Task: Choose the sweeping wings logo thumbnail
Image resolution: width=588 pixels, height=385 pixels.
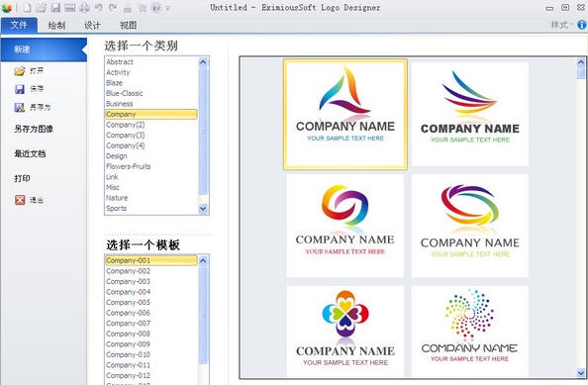Action: click(470, 114)
